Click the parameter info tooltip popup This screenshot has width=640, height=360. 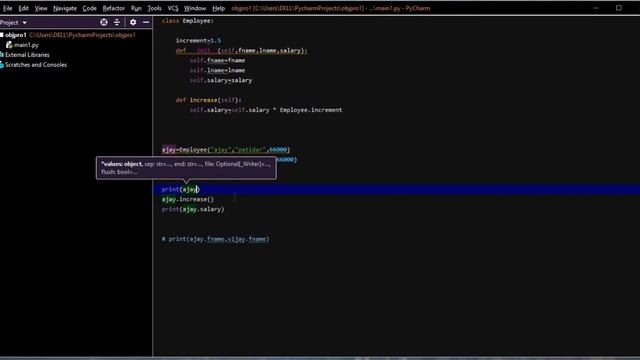pyautogui.click(x=186, y=168)
